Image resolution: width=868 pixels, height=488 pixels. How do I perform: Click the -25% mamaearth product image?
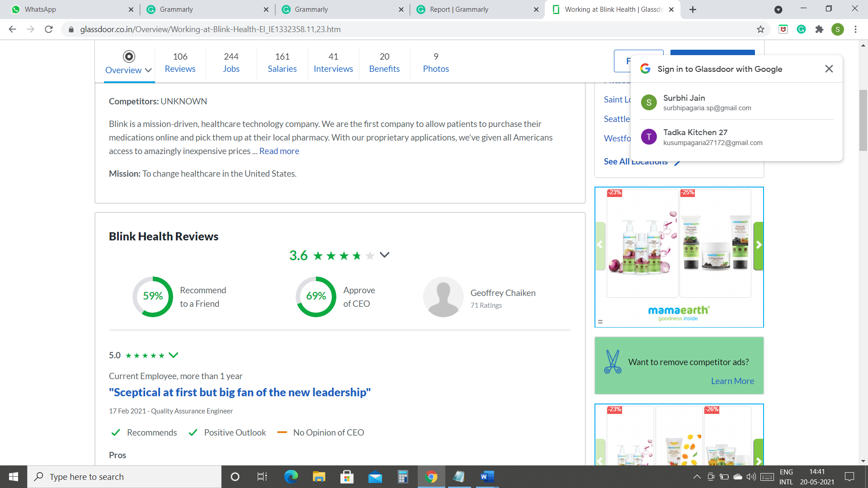point(715,243)
